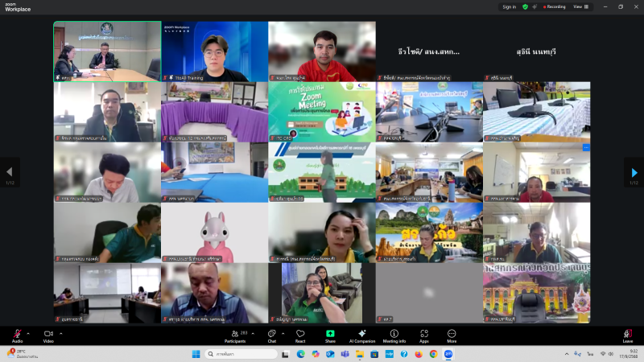
Task: Open the Participants panel
Action: [235, 334]
